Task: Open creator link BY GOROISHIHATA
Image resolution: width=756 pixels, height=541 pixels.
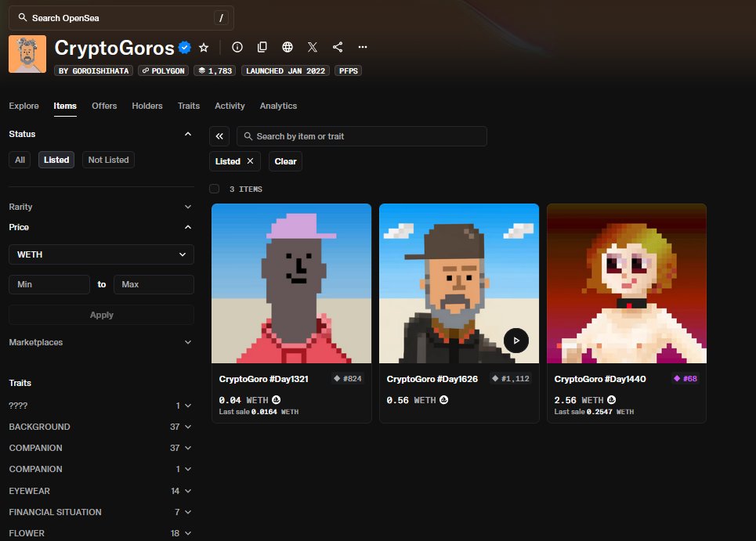Action: 93,70
